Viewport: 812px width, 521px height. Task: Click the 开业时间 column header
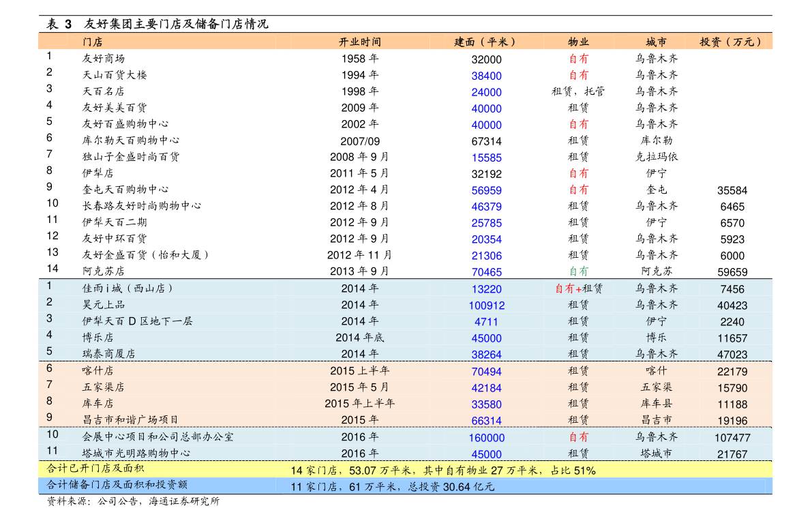360,42
